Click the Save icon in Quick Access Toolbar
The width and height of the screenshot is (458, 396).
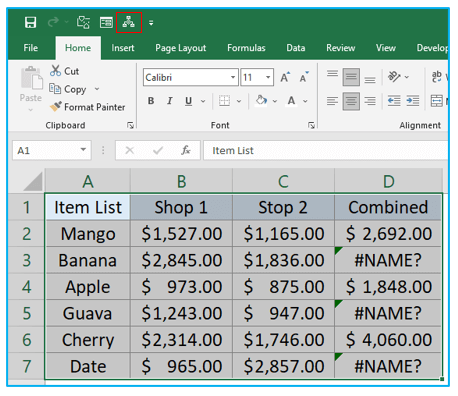30,23
